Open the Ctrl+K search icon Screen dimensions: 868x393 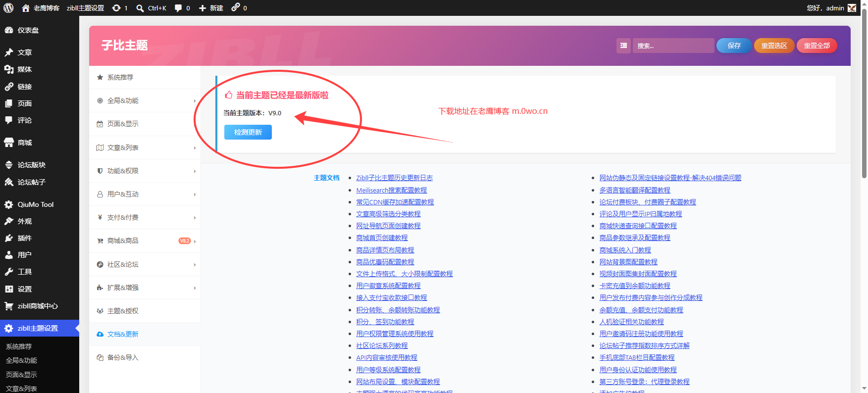140,8
